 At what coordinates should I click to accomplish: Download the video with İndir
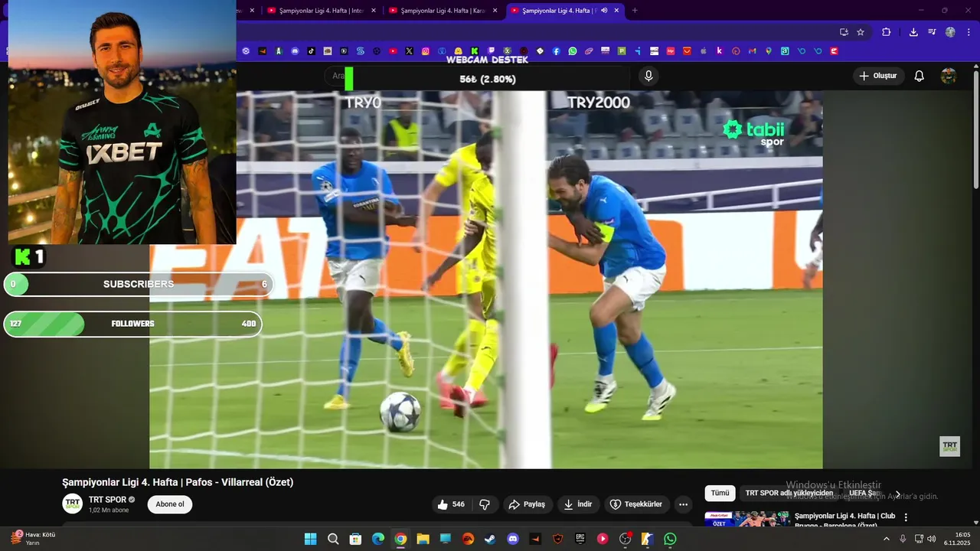point(578,504)
